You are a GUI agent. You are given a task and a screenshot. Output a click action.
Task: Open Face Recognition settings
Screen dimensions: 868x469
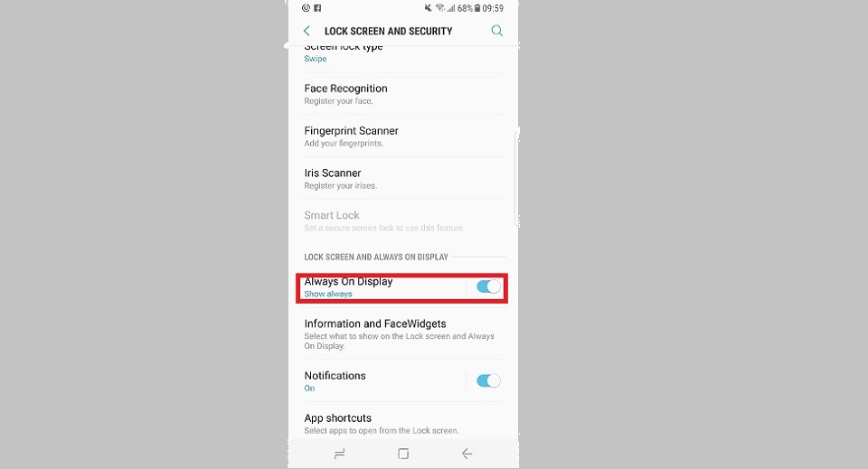pyautogui.click(x=403, y=93)
